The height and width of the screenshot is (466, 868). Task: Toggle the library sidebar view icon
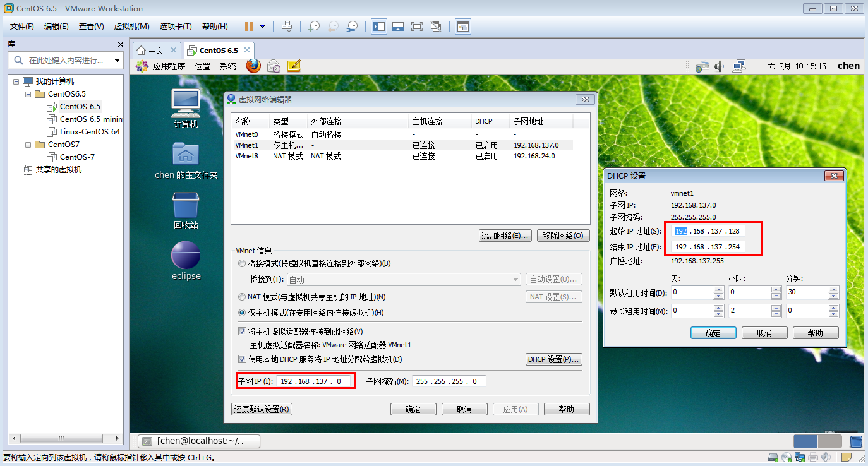point(379,27)
